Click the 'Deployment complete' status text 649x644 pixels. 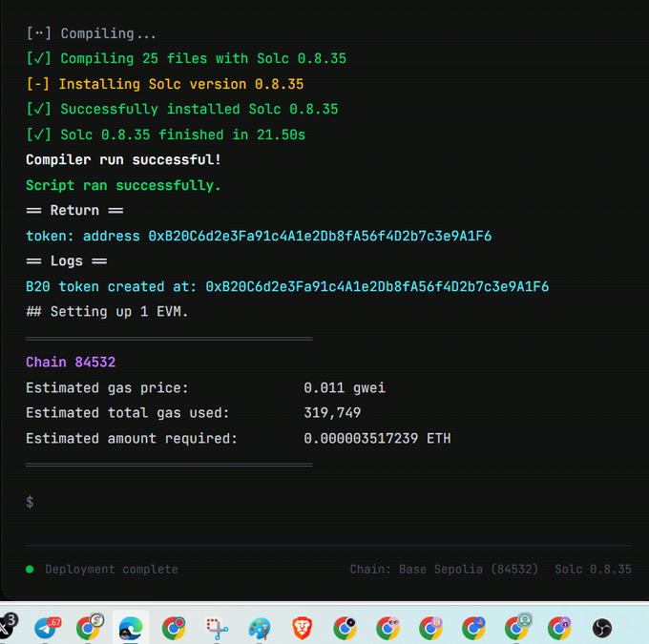pos(112,570)
